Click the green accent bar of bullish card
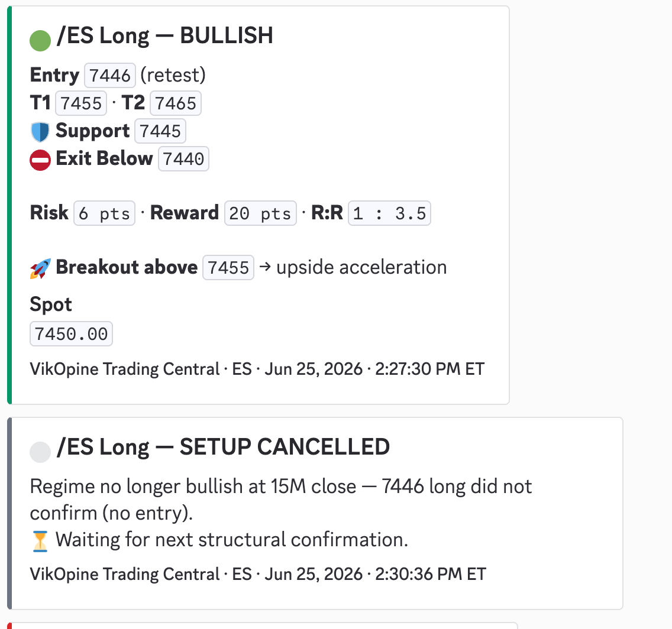This screenshot has width=672, height=629. (x=9, y=205)
